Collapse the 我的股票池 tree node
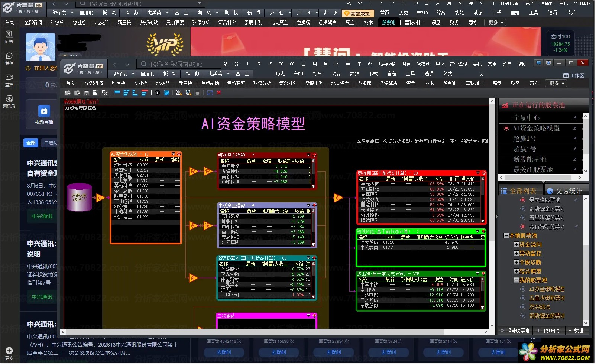596x364 pixels. [x=516, y=280]
